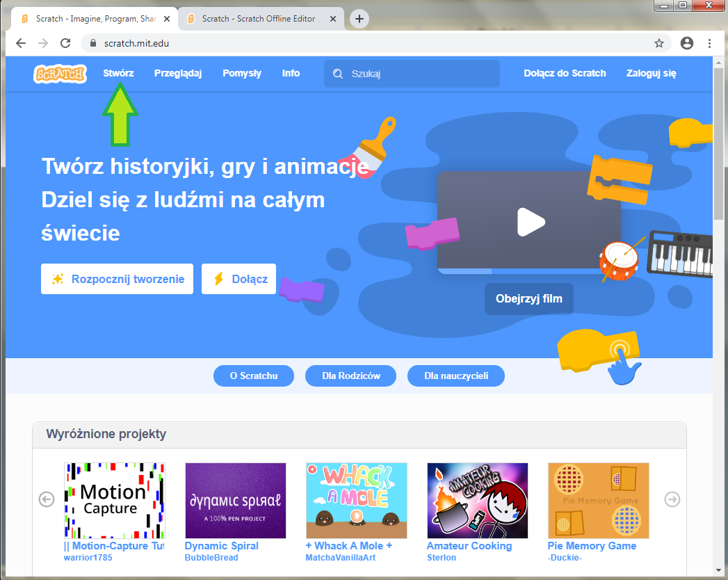Click the Scratch logo in the navigation bar

click(x=60, y=74)
